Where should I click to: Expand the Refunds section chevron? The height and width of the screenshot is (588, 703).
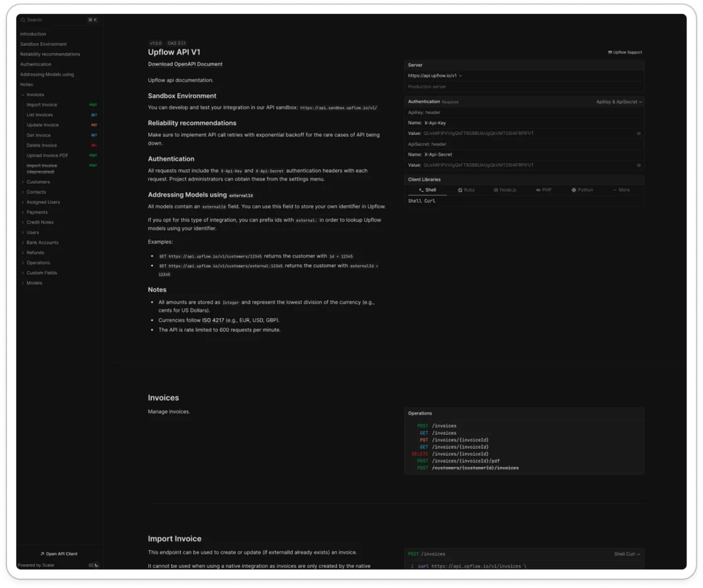click(23, 253)
